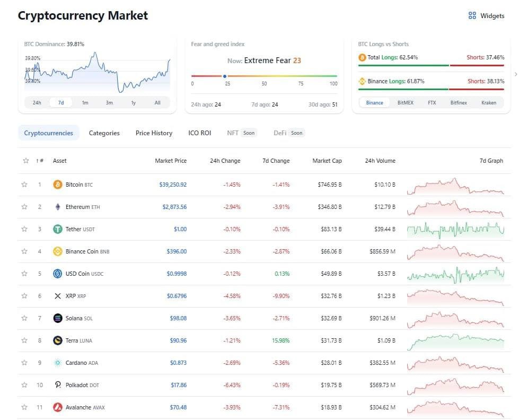Star the Cardano row
This screenshot has width=528, height=420.
tap(24, 363)
